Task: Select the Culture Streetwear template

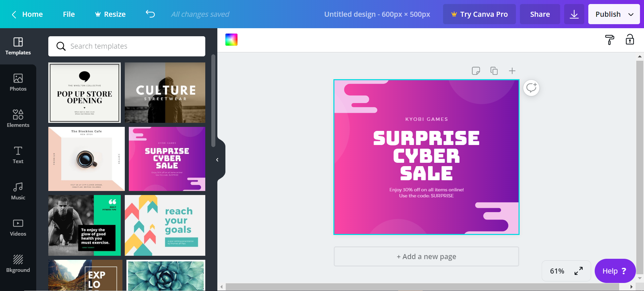Action: coord(165,93)
